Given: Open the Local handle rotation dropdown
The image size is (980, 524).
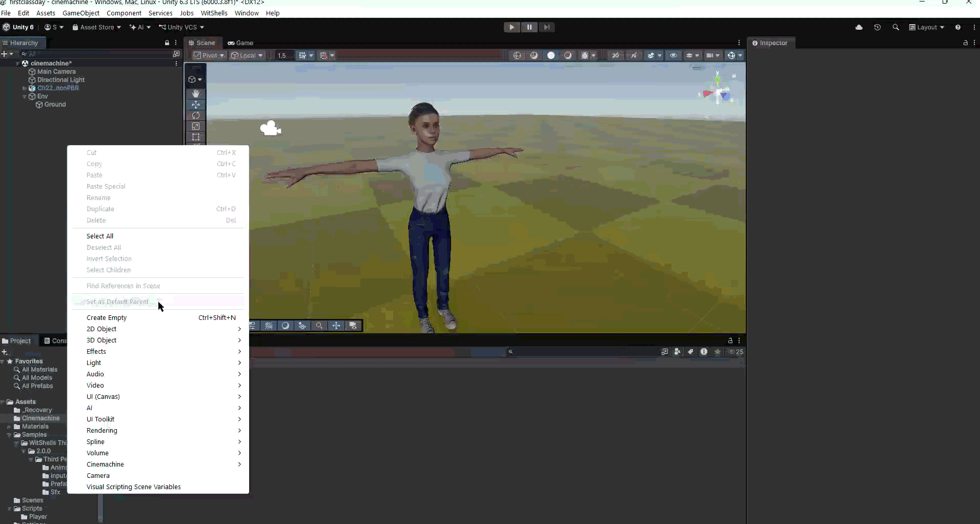Looking at the screenshot, I should coord(247,55).
